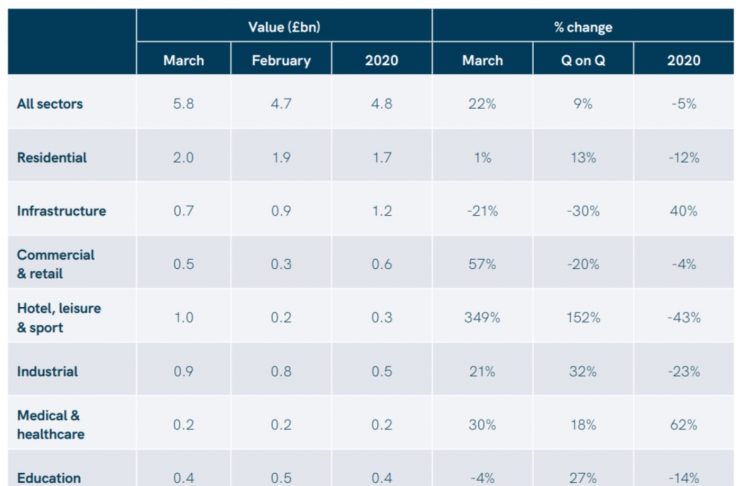Click the 'All sectors' row label

(50, 103)
